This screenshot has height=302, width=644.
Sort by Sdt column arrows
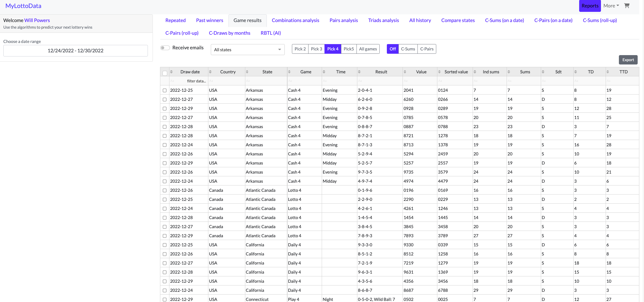click(543, 72)
